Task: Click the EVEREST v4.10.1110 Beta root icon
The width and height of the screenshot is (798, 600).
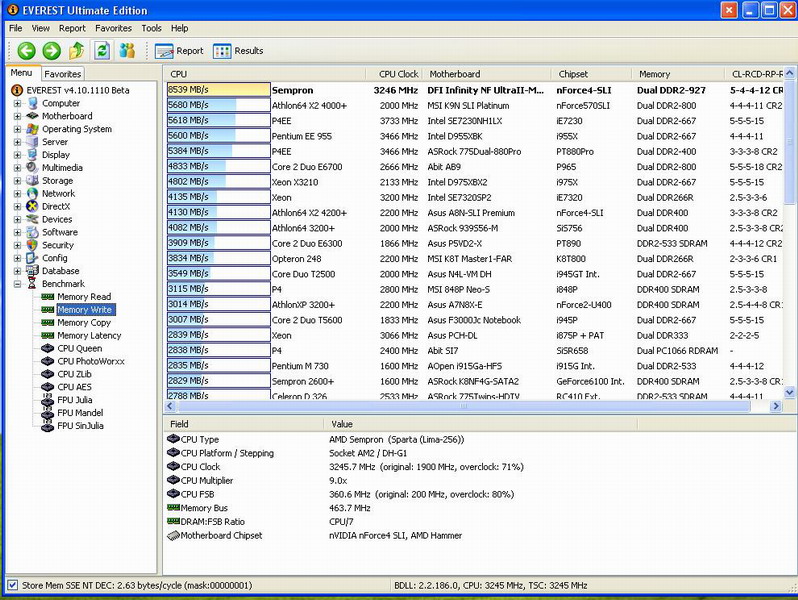Action: [x=17, y=90]
